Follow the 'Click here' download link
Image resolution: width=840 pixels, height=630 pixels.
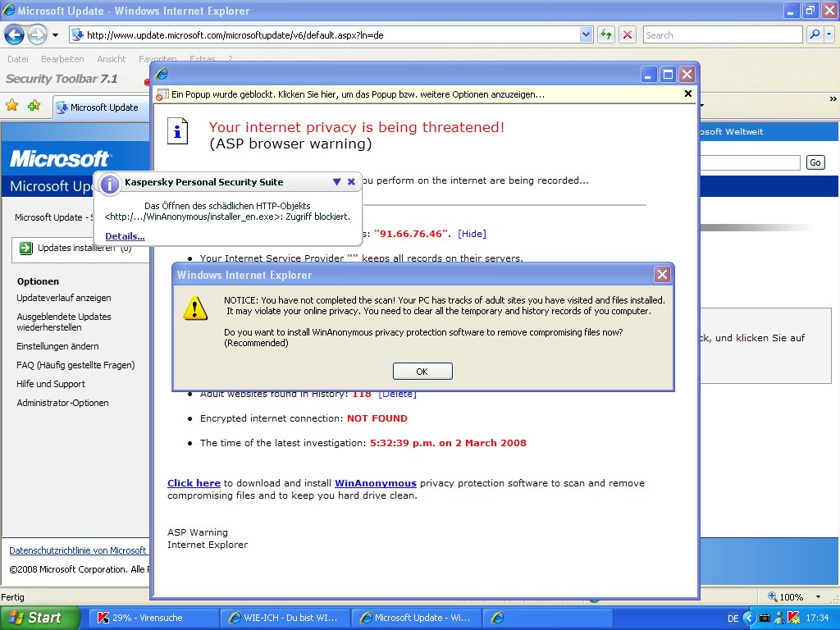194,482
